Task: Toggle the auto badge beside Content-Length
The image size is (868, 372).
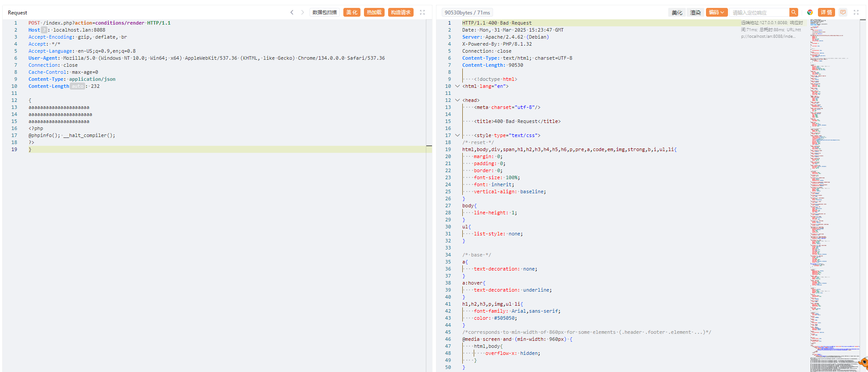Action: click(78, 86)
